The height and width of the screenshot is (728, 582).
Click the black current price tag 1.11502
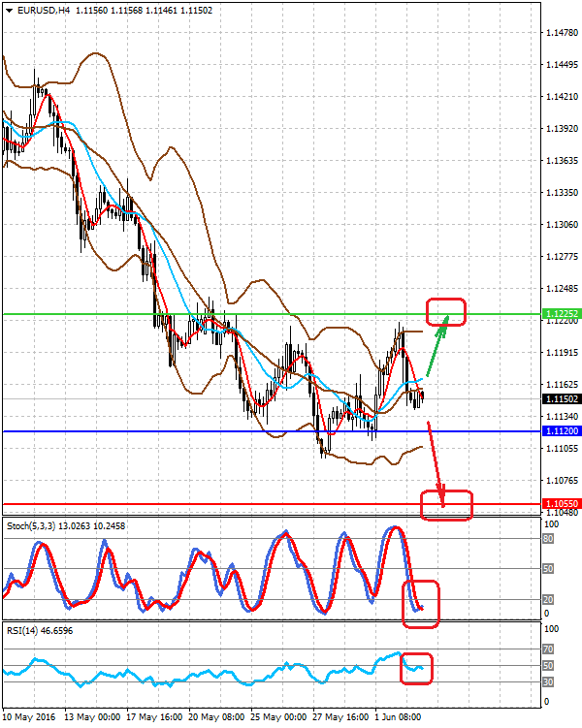coord(562,398)
